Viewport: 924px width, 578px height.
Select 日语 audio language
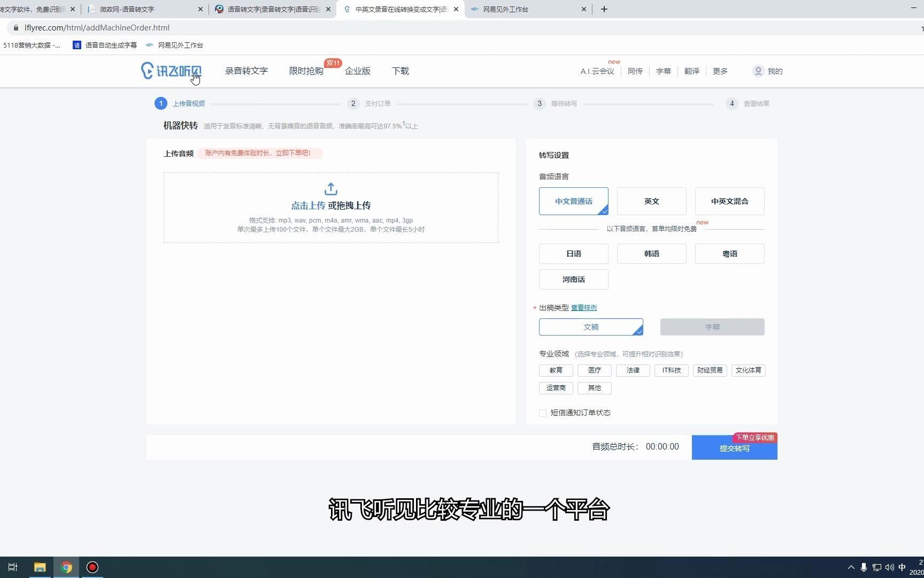pos(574,254)
